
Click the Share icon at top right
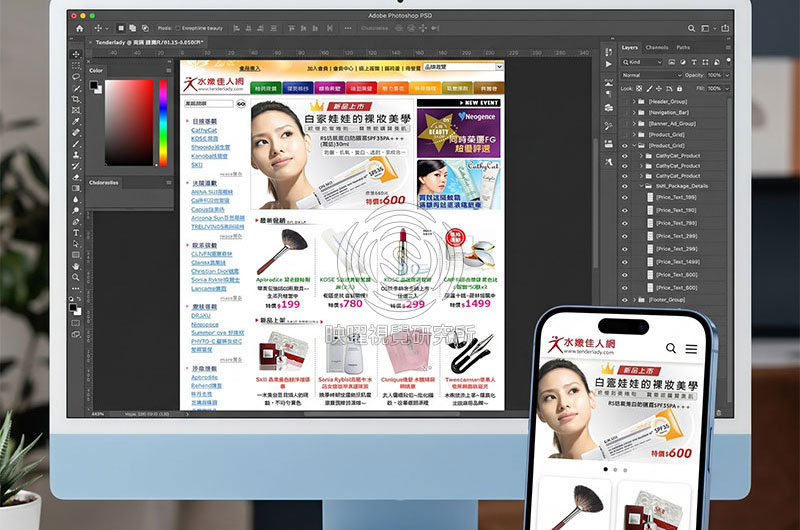point(725,29)
